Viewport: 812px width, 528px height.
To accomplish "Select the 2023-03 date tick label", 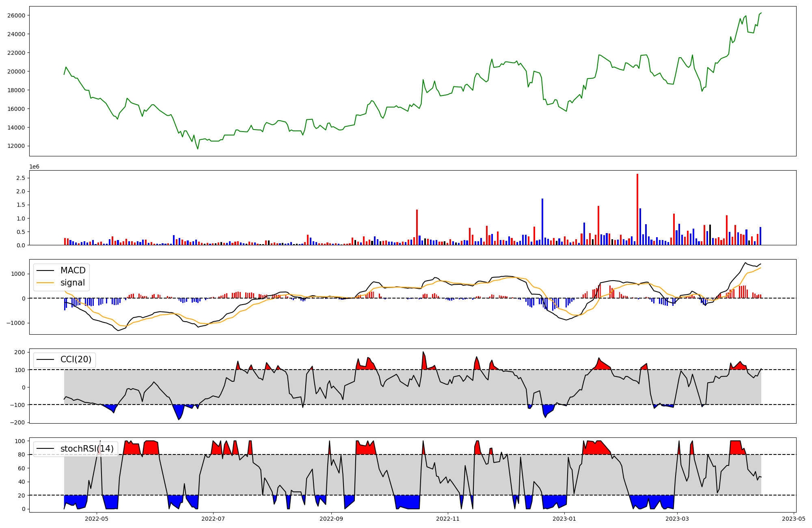I will pos(677,519).
